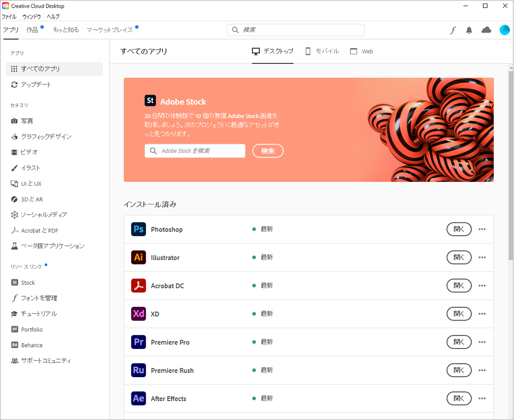The height and width of the screenshot is (420, 514).
Task: Check cloud sync status icon
Action: 486,30
